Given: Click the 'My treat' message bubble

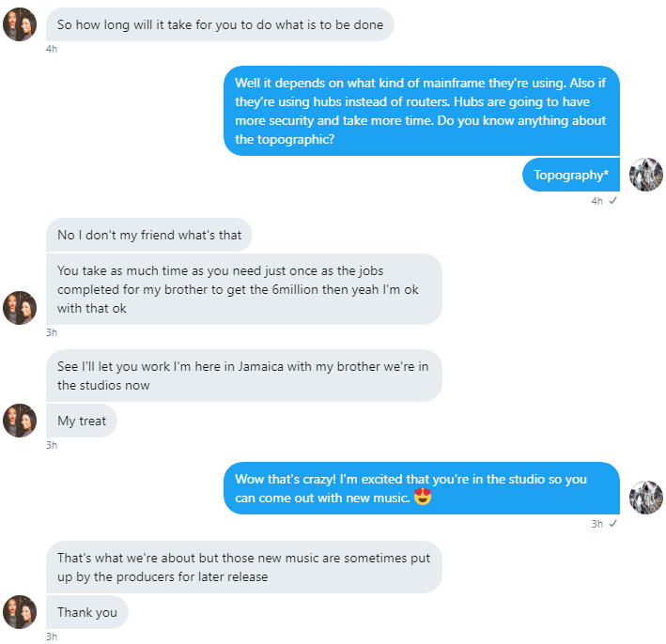Looking at the screenshot, I should coord(82,421).
